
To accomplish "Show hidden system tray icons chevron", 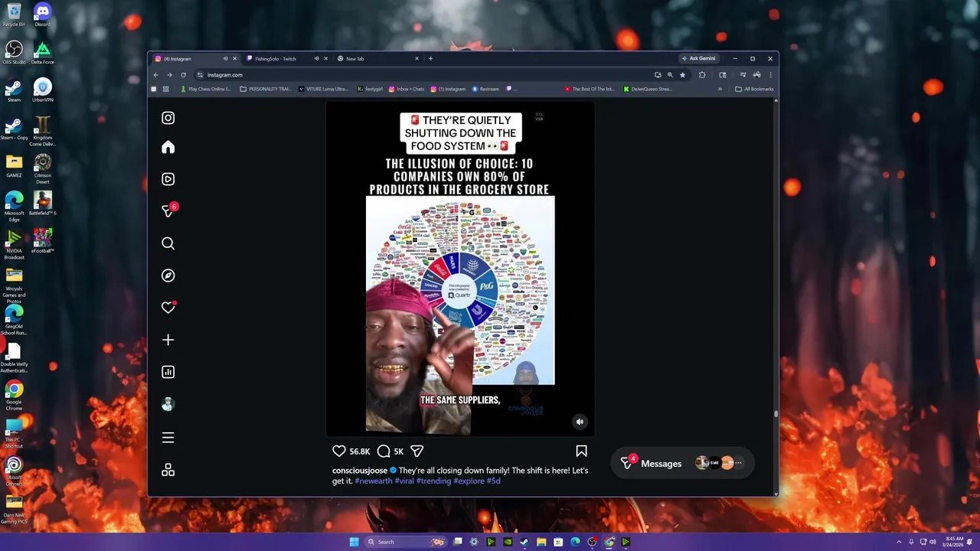I will tap(900, 542).
